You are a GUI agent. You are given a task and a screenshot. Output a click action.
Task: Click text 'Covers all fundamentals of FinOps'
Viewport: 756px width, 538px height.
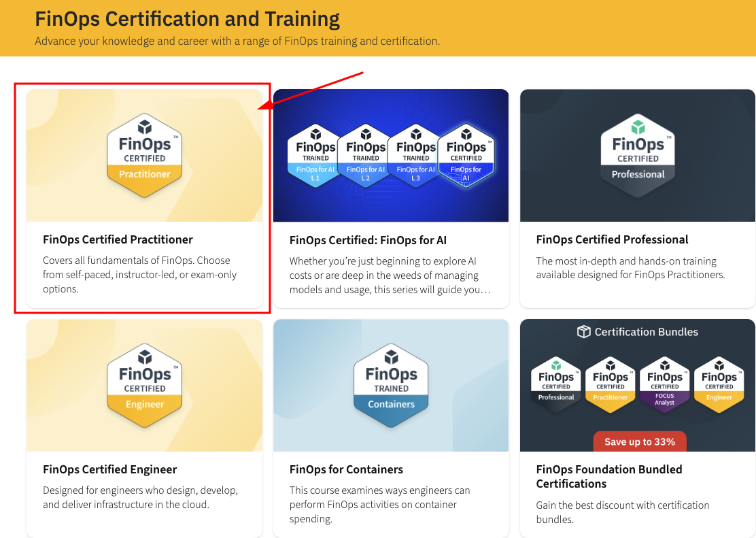(x=118, y=260)
